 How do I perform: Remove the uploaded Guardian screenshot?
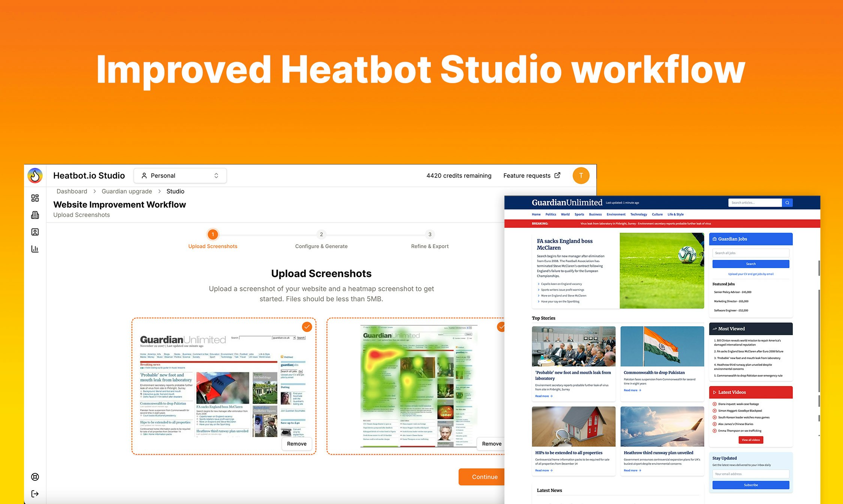(296, 443)
